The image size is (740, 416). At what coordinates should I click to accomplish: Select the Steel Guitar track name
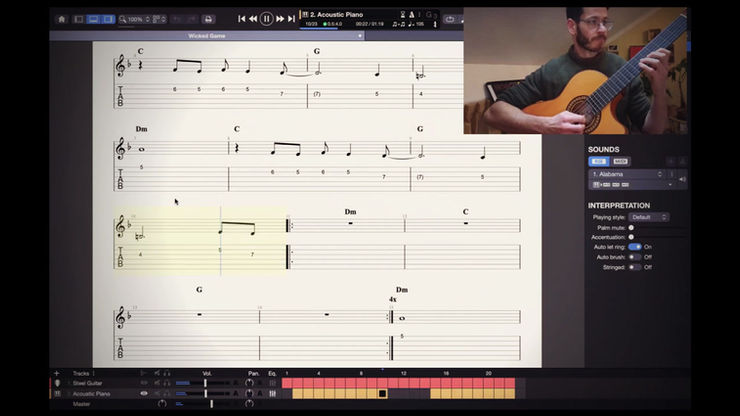[x=87, y=383]
